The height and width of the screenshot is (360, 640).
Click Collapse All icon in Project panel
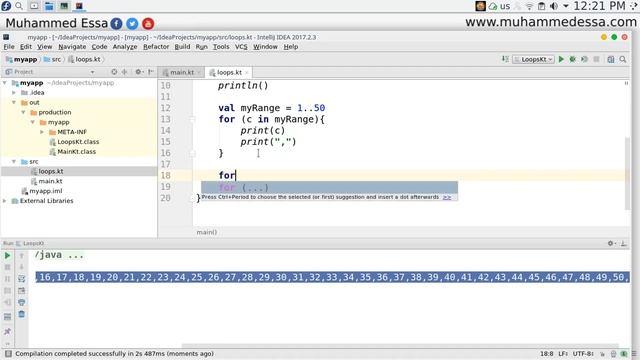125,72
